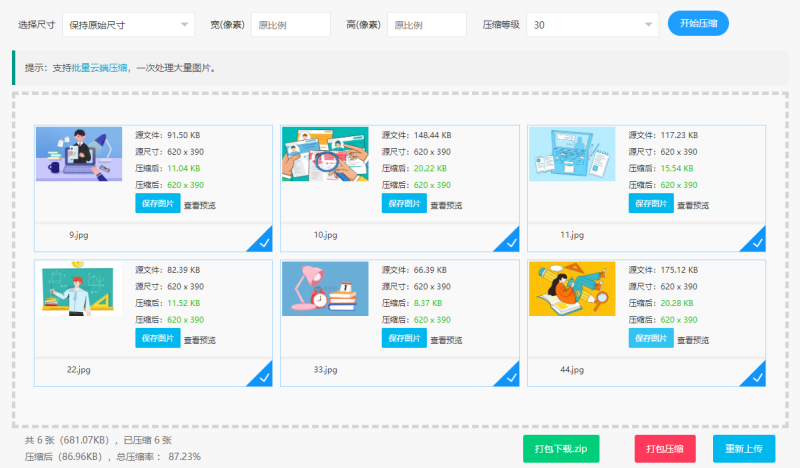Image resolution: width=800 pixels, height=468 pixels.
Task: Click the 11.jpg file name
Action: coord(572,235)
